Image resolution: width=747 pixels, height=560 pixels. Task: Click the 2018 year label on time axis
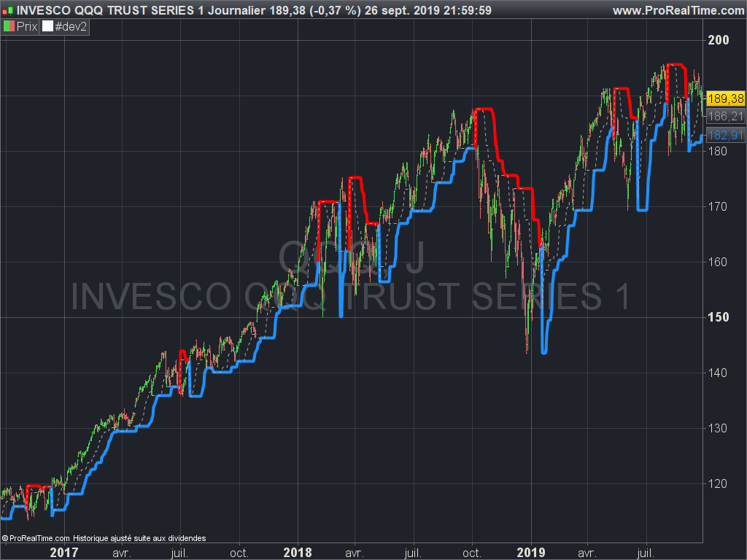pos(298,553)
